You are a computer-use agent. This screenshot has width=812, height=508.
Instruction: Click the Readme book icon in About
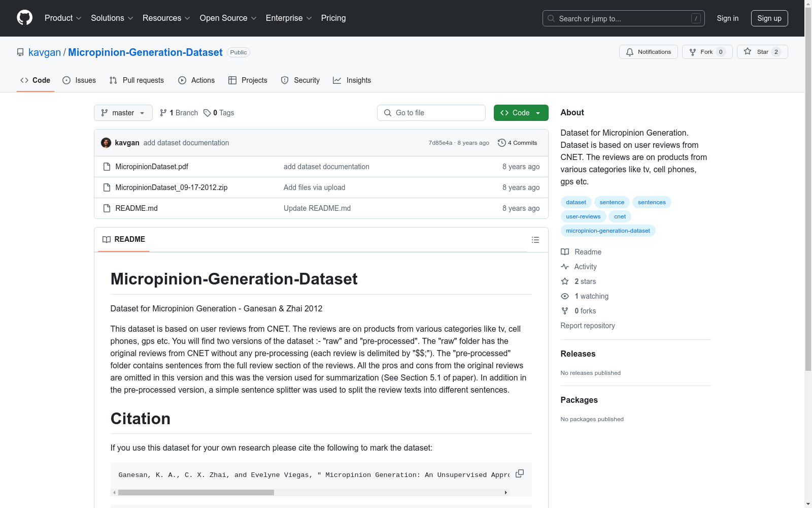[565, 252]
